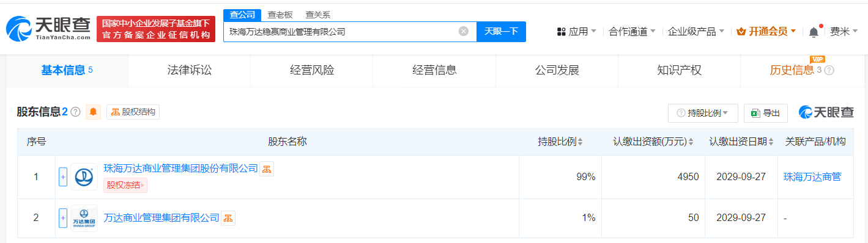Open equity structure icon next to 万达商业管理集团有限公司

228,218
